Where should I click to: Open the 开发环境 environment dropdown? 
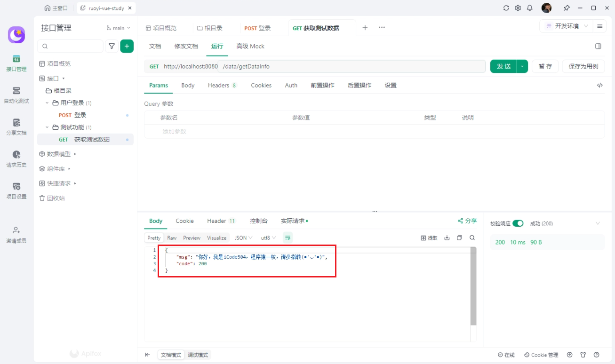(567, 26)
